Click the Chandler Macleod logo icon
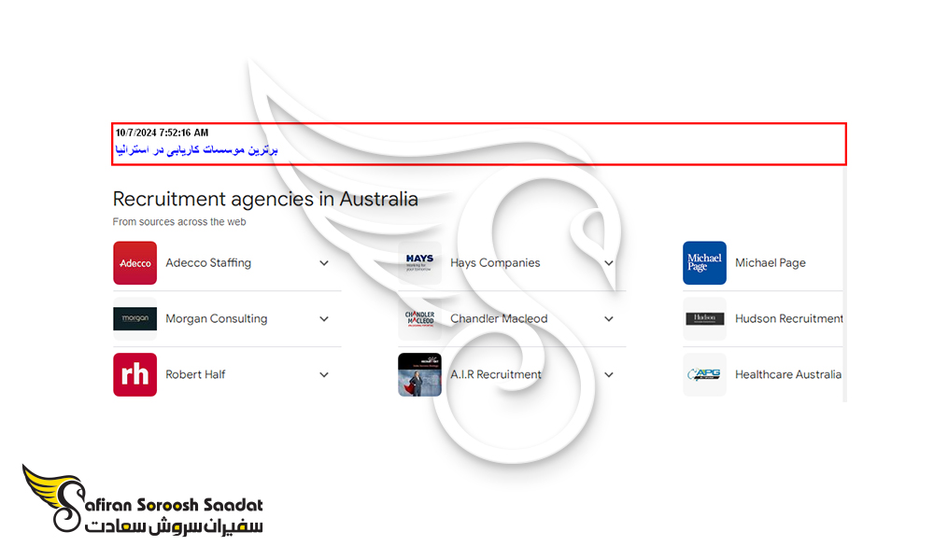The image size is (934, 560). (420, 319)
